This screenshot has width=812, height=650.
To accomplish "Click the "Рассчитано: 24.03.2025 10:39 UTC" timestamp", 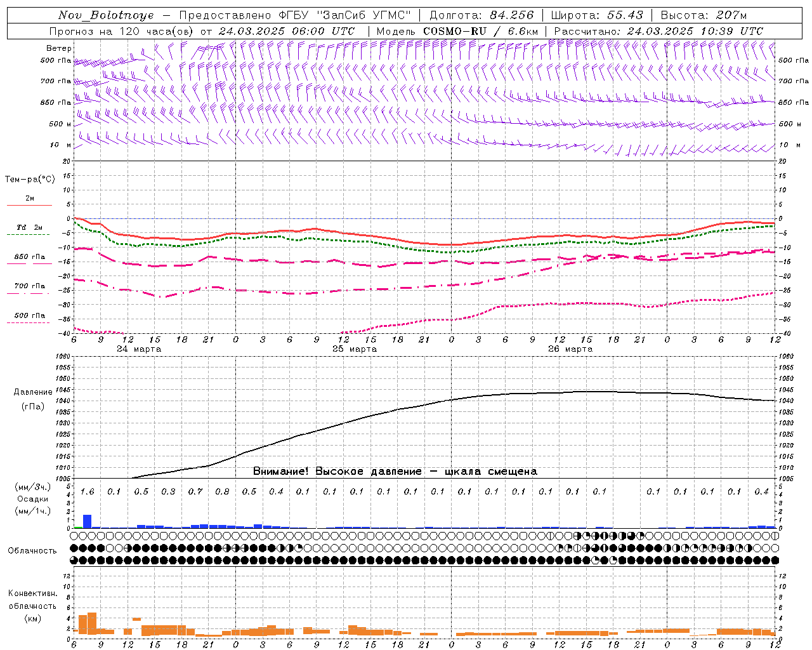I will click(x=658, y=31).
